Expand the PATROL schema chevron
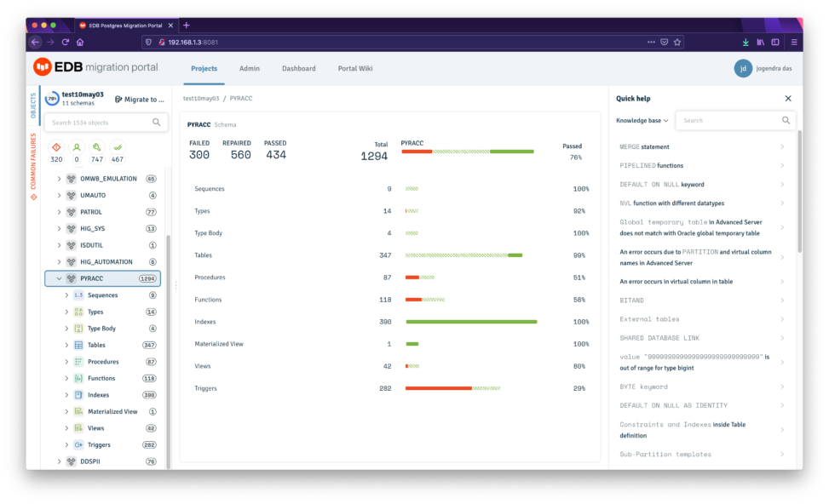Image resolution: width=829 pixels, height=504 pixels. [60, 212]
